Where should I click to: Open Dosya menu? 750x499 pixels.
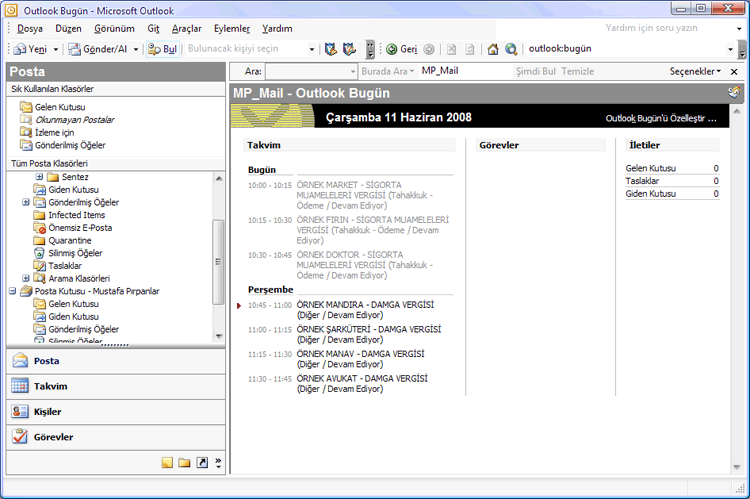30,29
